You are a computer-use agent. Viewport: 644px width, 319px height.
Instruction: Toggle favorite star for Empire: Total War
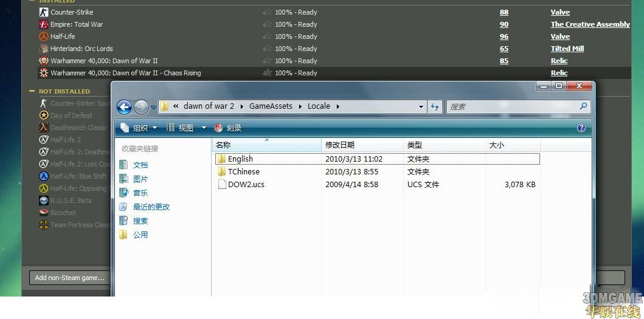click(268, 24)
